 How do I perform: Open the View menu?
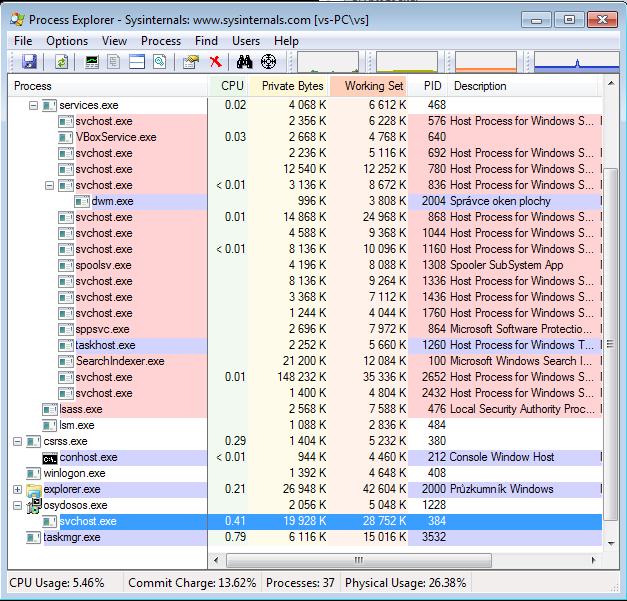114,41
